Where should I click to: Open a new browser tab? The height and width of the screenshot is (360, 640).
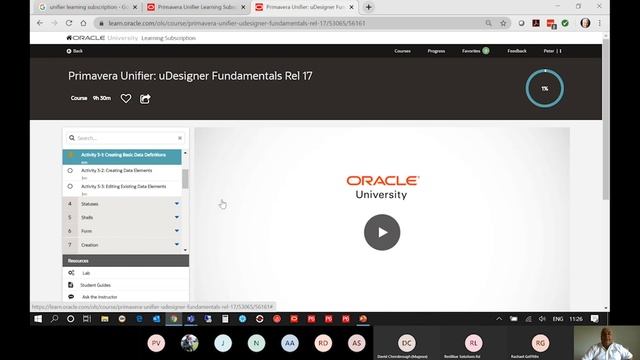click(x=369, y=7)
